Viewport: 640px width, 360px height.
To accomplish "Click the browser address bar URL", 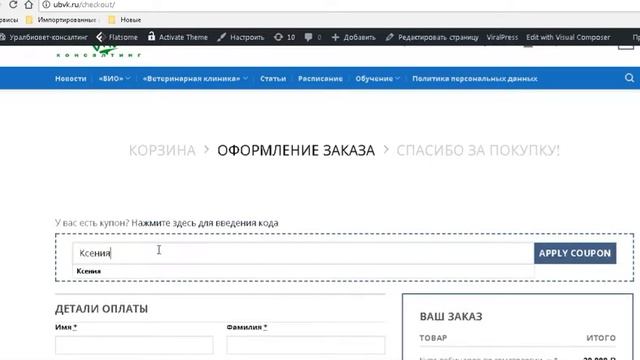I will click(x=84, y=4).
